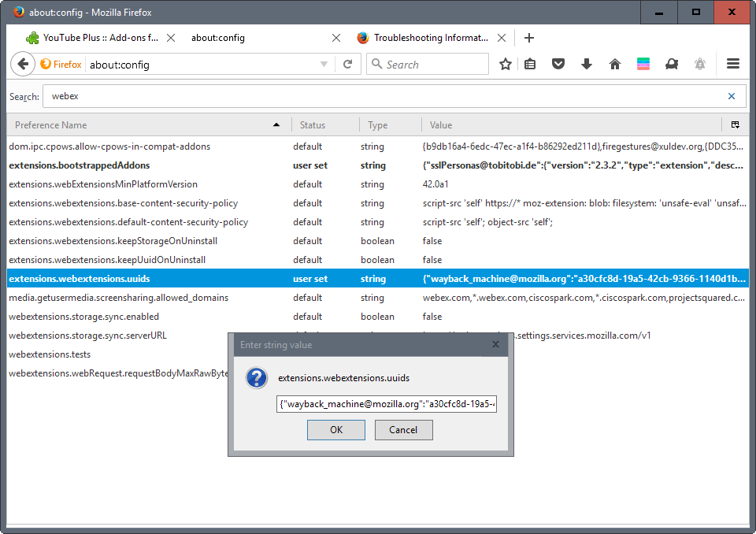Click the Firefox identity icon in address bar
756x534 pixels.
pos(61,64)
